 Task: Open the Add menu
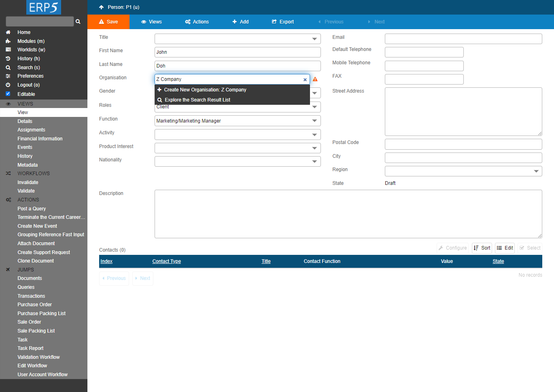[x=240, y=22]
